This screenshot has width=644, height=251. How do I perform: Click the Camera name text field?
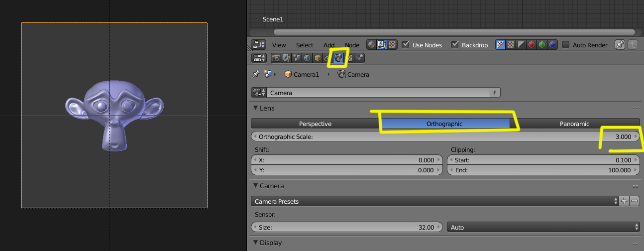tap(379, 93)
